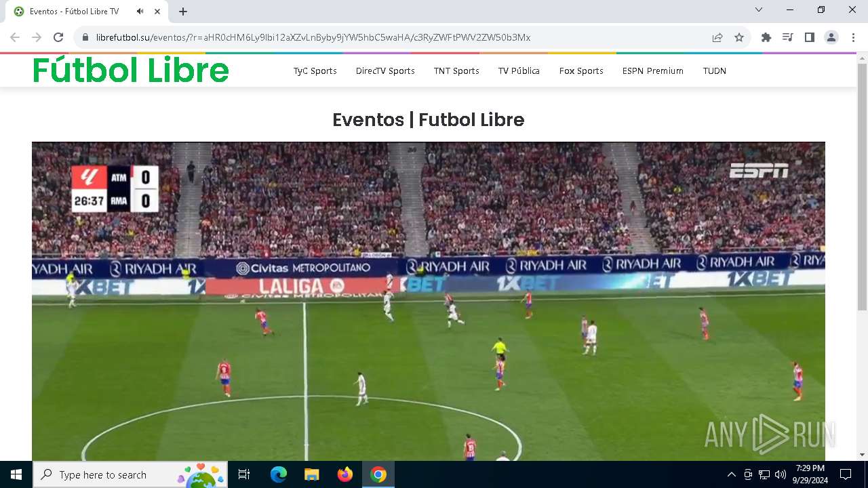This screenshot has height=488, width=868.
Task: Open the Chrome three-dot menu
Action: (853, 37)
